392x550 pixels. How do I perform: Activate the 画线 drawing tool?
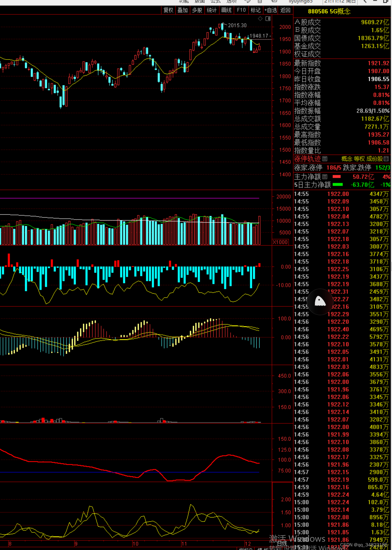(x=226, y=10)
